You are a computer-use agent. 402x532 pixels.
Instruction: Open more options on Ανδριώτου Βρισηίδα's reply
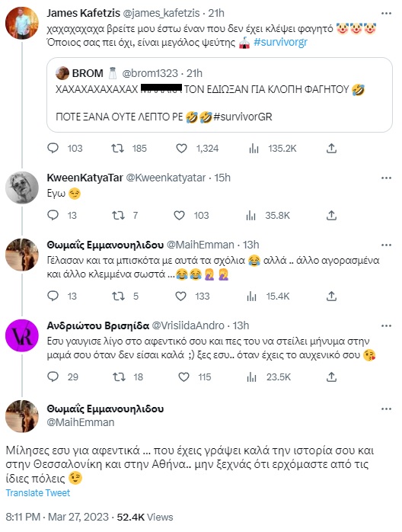pyautogui.click(x=387, y=325)
